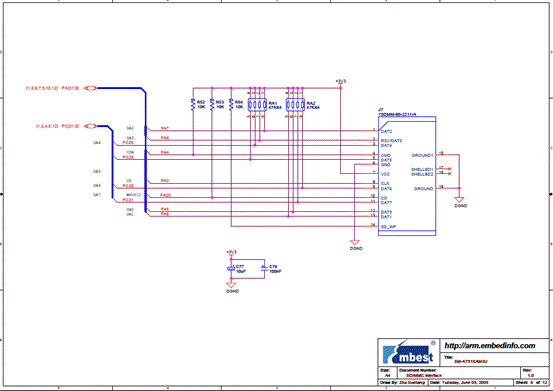
Task: Click the RA1 reference designator text
Action: click(x=273, y=103)
